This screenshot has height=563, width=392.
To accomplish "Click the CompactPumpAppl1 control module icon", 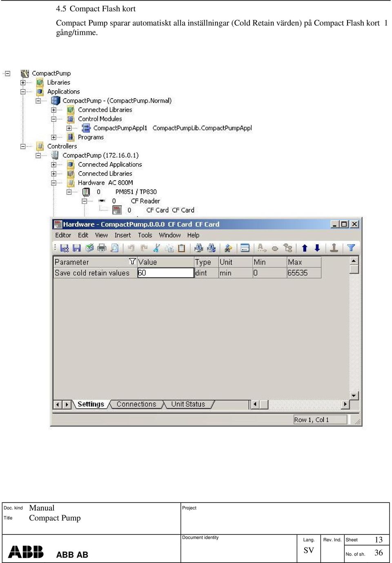I will (86, 128).
